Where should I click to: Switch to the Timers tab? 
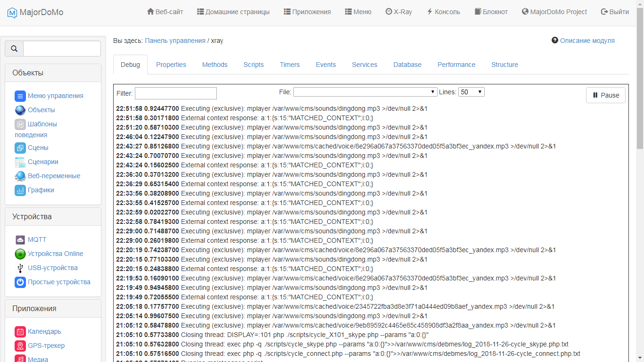pos(290,65)
